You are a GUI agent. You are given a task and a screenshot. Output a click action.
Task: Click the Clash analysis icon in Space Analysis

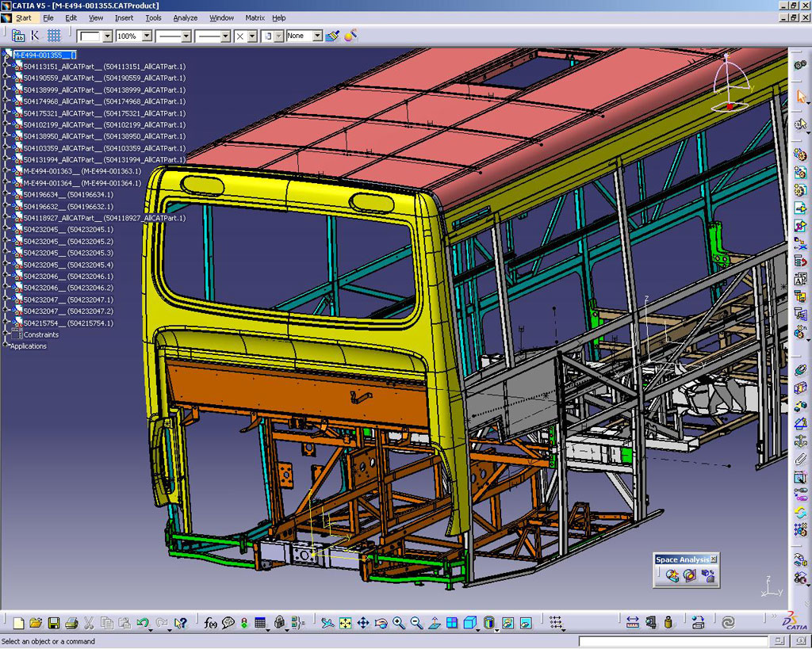[x=672, y=576]
